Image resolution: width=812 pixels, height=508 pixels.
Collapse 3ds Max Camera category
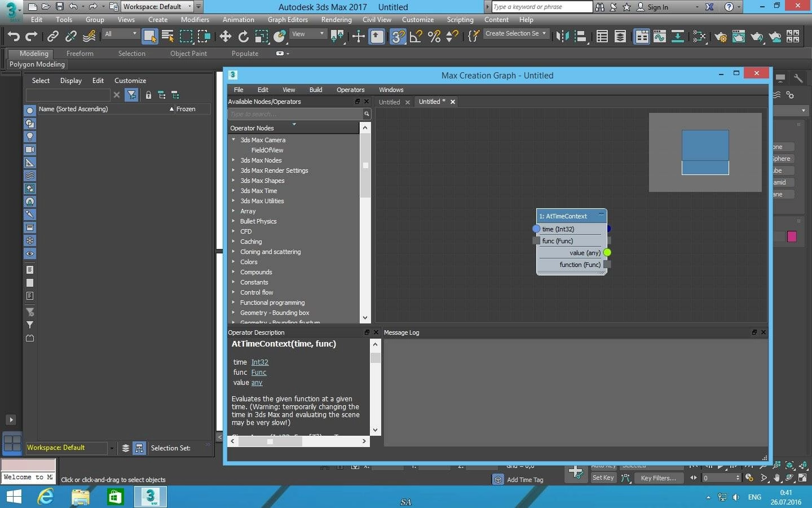click(233, 140)
